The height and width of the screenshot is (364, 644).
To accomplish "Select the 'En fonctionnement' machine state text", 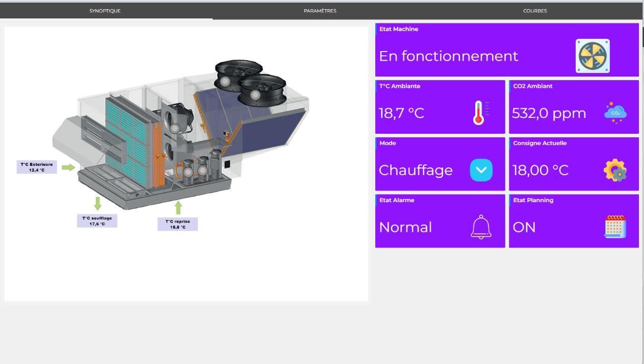I will pos(449,56).
